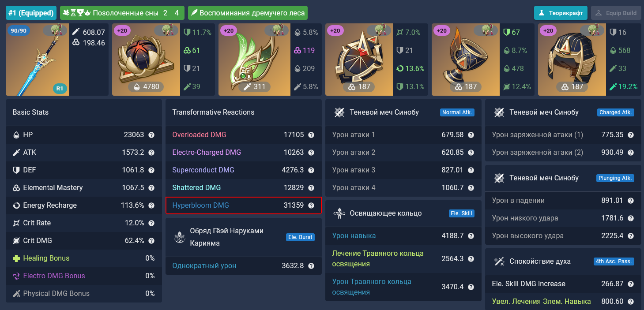Open help icon for Однократный урон
The image size is (644, 310).
coord(311,266)
